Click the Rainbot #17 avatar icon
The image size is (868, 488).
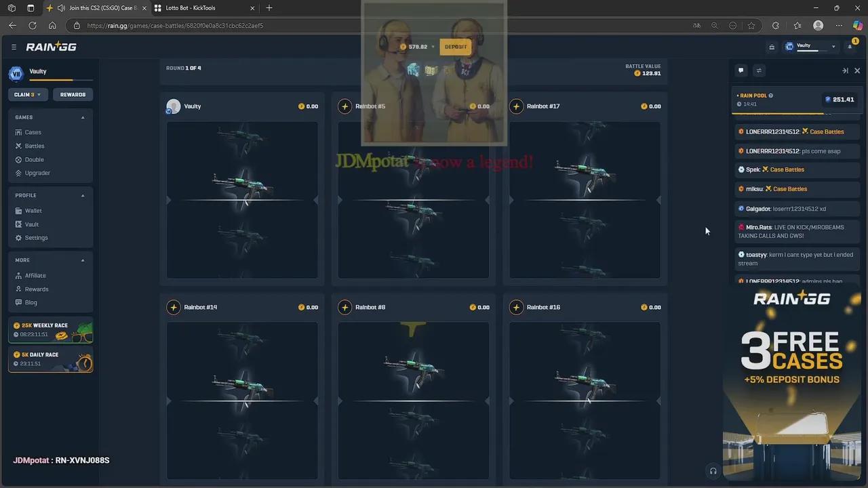[517, 106]
